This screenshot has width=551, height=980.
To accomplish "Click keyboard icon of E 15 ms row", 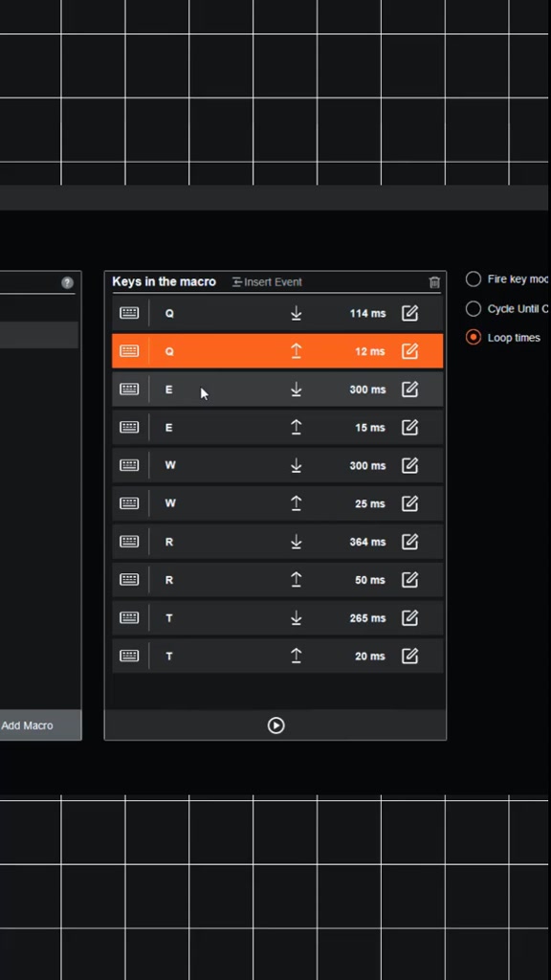I will tap(129, 428).
